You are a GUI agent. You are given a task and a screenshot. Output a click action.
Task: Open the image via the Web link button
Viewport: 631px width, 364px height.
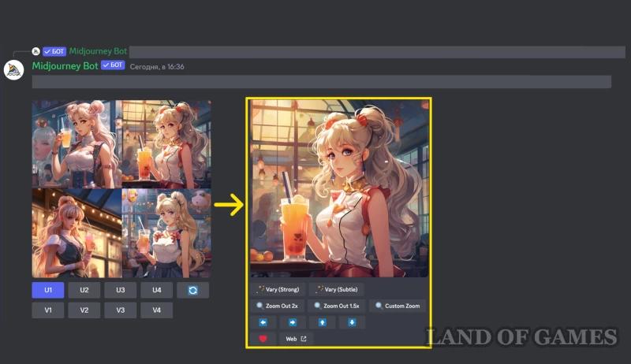[297, 339]
